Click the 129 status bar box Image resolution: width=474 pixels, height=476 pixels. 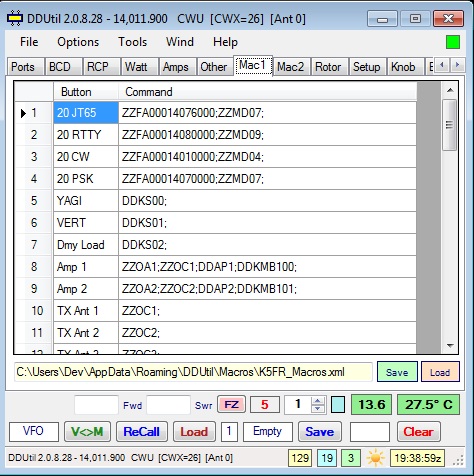pos(300,458)
